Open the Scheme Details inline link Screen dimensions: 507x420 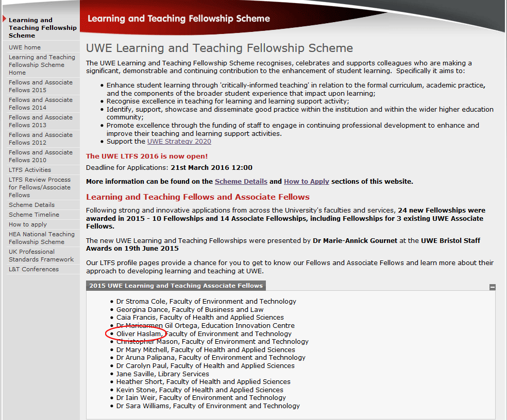click(x=241, y=181)
